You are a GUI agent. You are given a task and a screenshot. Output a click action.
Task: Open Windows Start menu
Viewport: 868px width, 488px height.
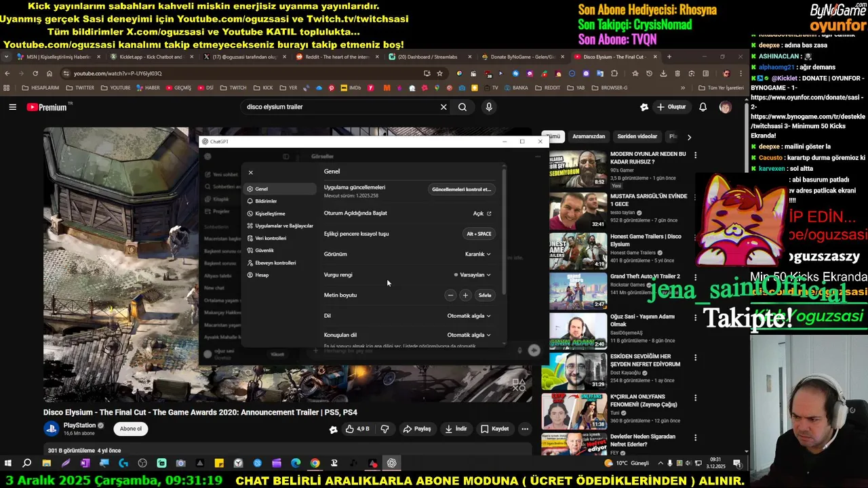(8, 464)
